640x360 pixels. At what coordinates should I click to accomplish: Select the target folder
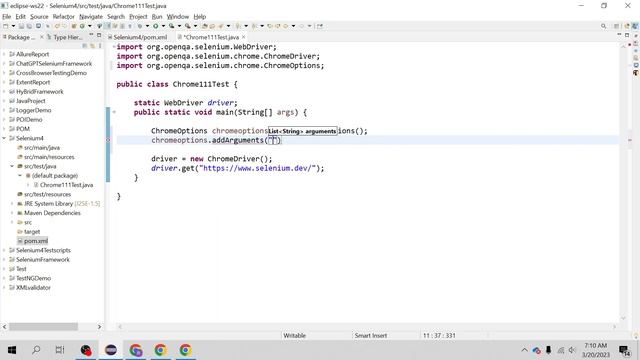[32, 232]
